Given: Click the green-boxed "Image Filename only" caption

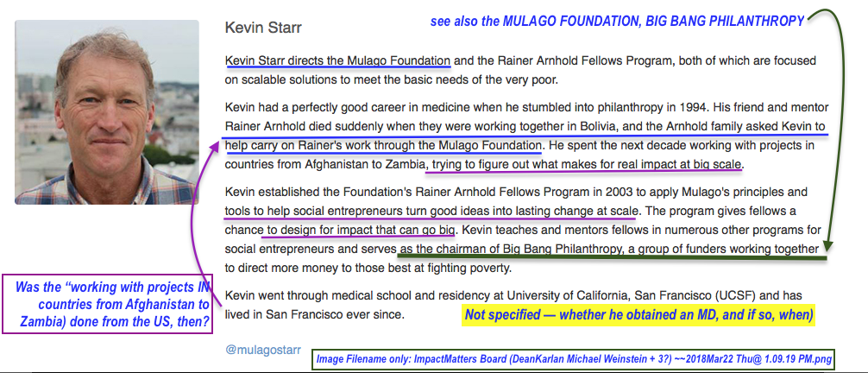Looking at the screenshot, I should click(573, 359).
